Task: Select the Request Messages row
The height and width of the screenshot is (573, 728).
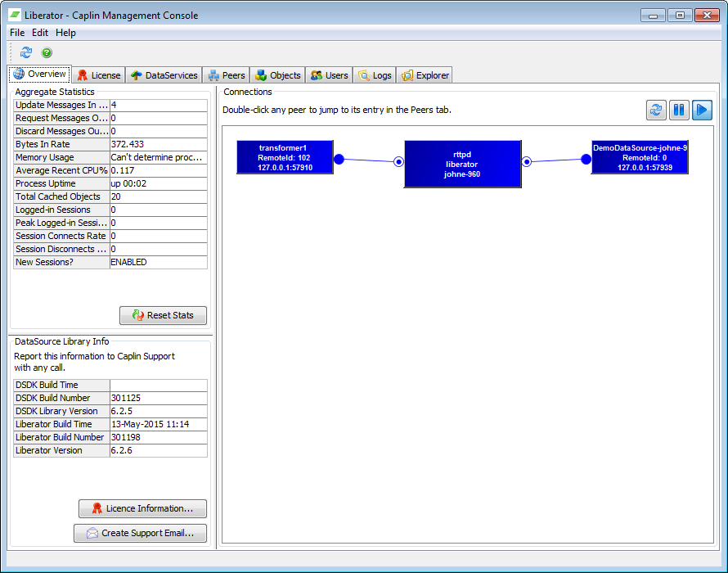Action: point(110,118)
